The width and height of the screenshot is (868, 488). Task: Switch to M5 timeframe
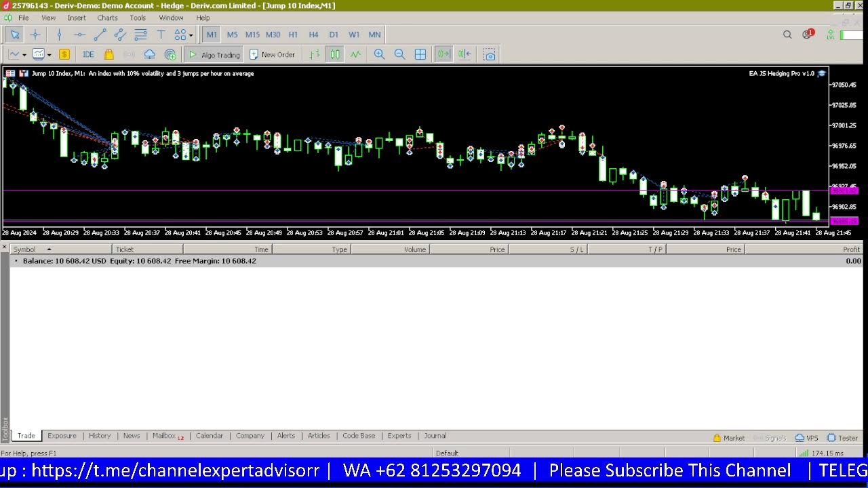coord(232,35)
